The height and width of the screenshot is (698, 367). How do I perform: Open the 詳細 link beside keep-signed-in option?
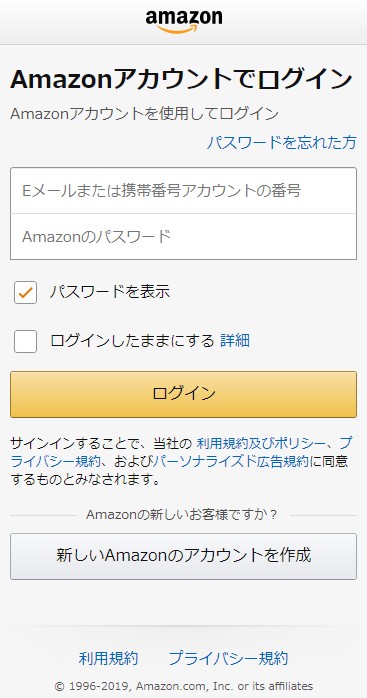(235, 341)
